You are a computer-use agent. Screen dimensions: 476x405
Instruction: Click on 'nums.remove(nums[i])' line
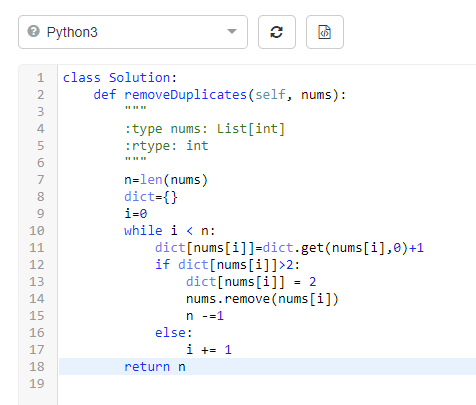[x=262, y=299]
